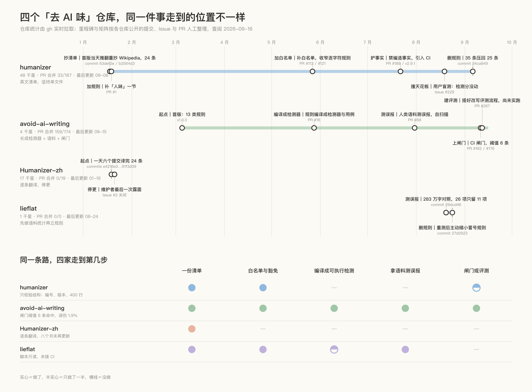Select the avoid-ai-writing repo name in timeline

point(45,124)
